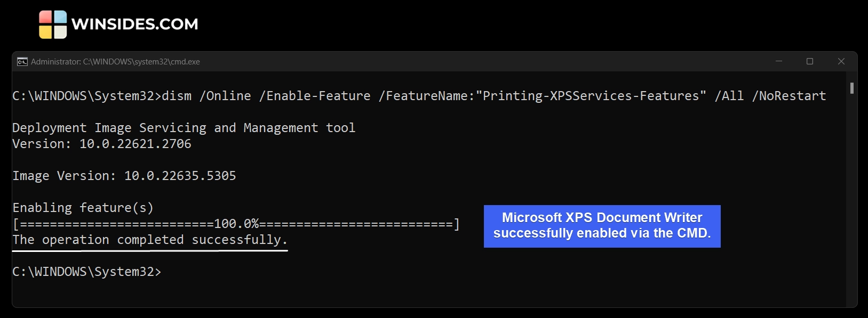
Task: Click the Administrator cmd.exe title text
Action: (x=115, y=62)
